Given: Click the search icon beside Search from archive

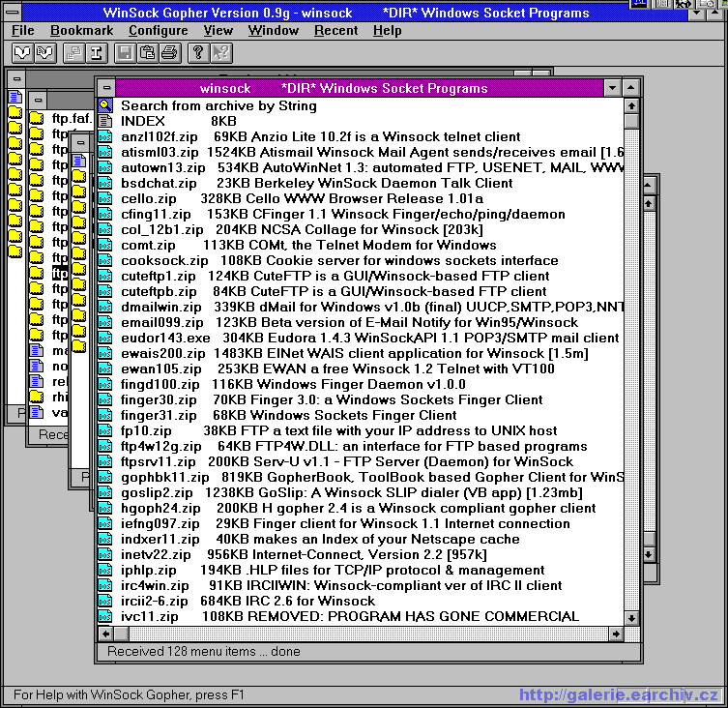Looking at the screenshot, I should click(x=105, y=106).
